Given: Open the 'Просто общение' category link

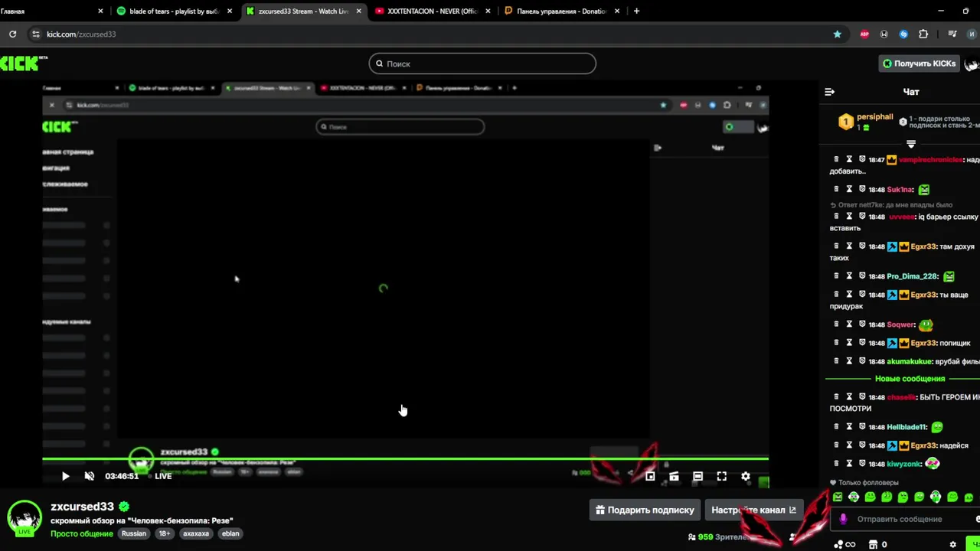Looking at the screenshot, I should click(82, 533).
